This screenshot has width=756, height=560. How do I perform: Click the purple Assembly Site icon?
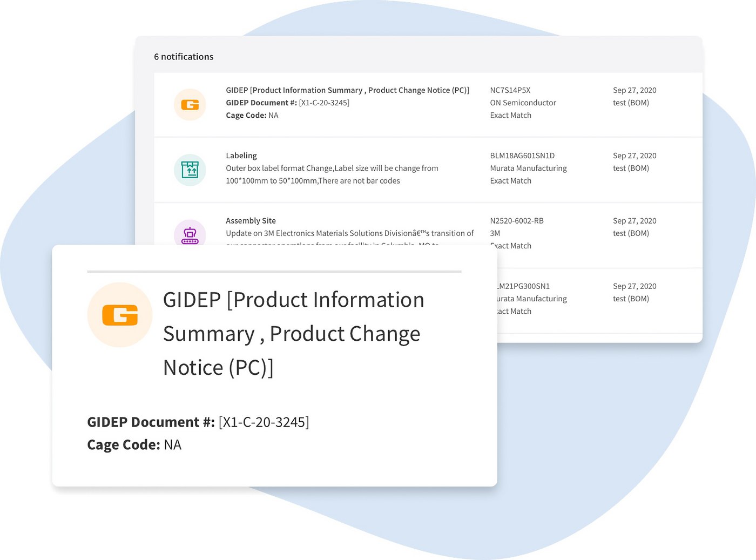[x=190, y=234]
